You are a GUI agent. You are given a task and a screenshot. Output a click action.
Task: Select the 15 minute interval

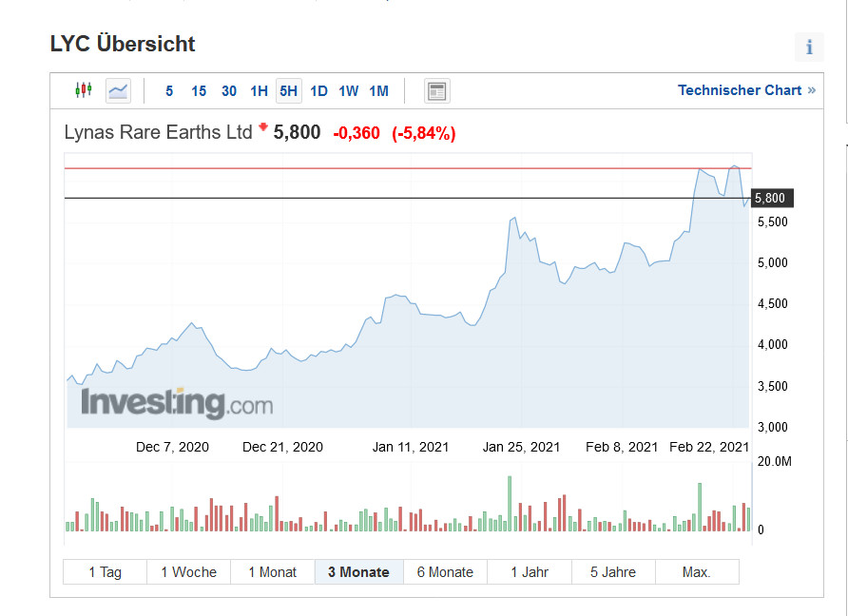point(199,91)
